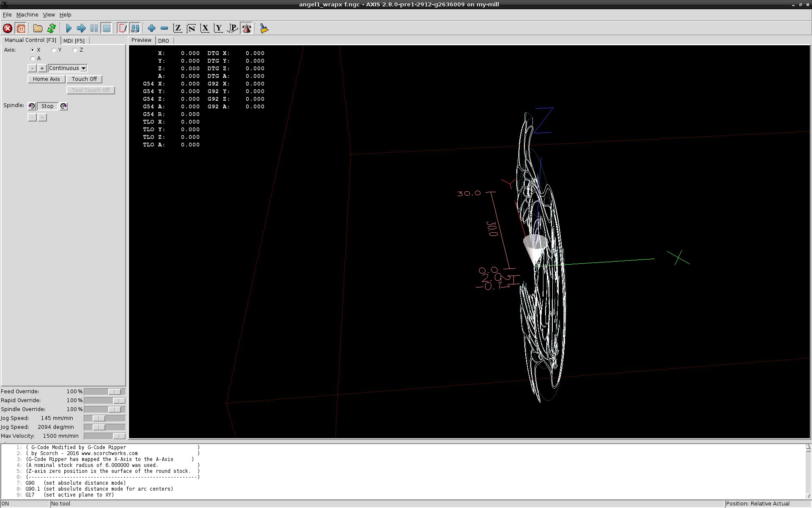Select the A axis radio button

point(33,58)
